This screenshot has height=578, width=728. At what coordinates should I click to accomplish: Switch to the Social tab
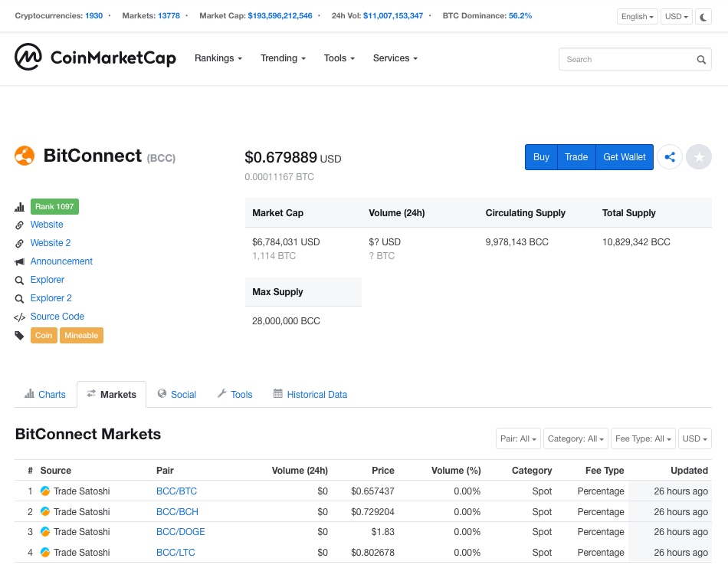tap(177, 394)
